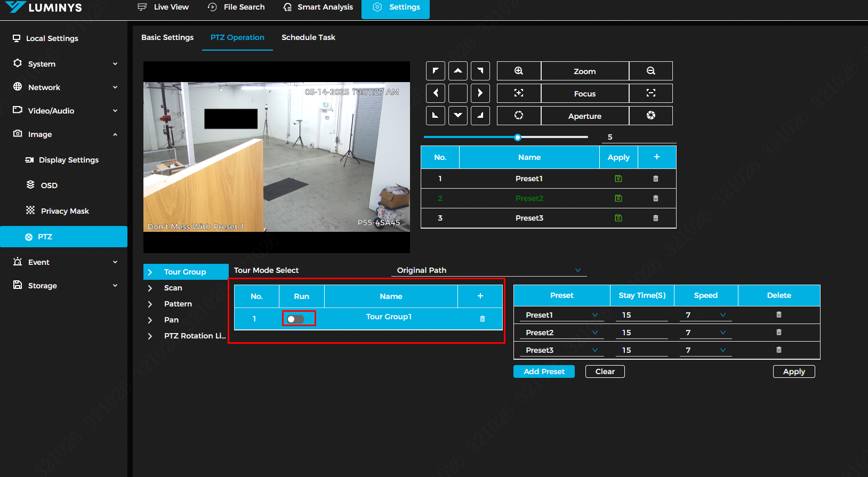Click the zoom in magnifier icon
The width and height of the screenshot is (868, 477).
[518, 71]
